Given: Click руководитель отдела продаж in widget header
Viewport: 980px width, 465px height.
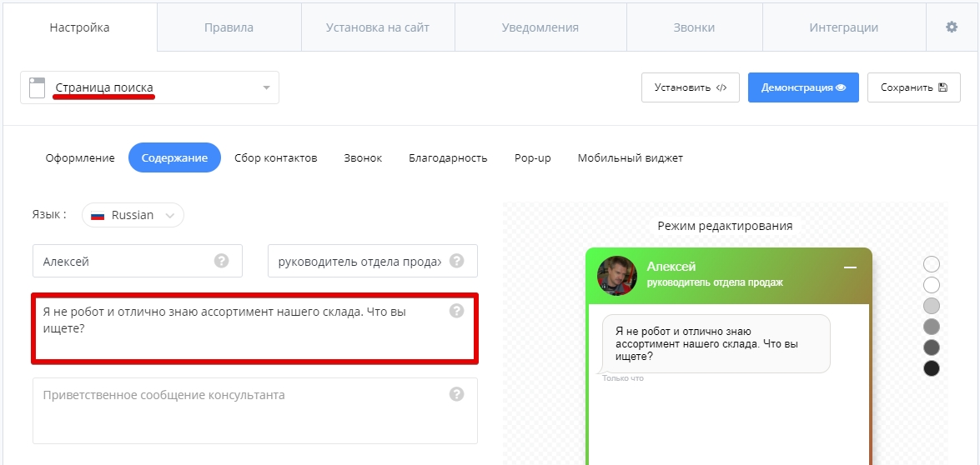Looking at the screenshot, I should pyautogui.click(x=715, y=282).
